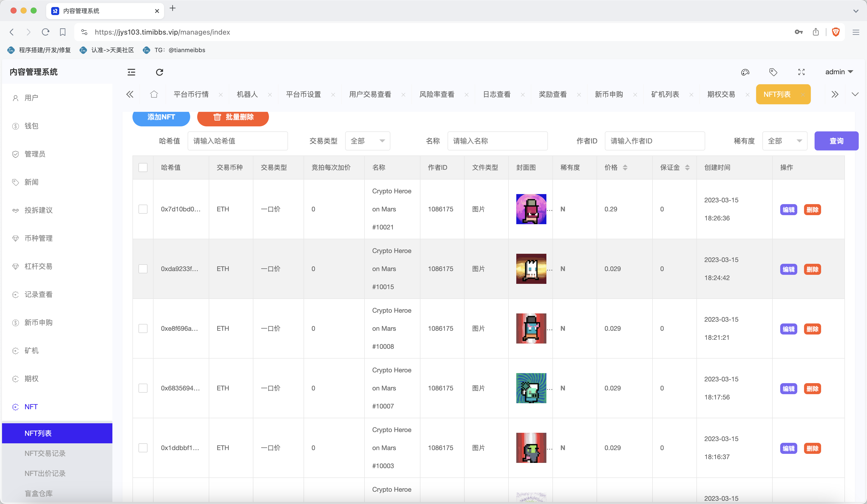
Task: Focus the 名称 input field
Action: tap(497, 141)
